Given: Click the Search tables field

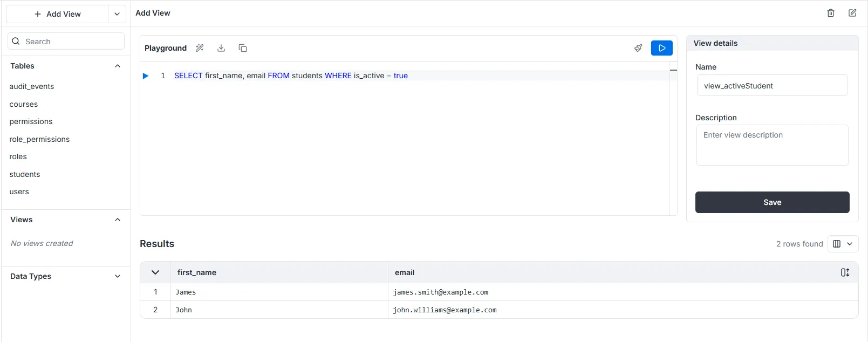Looking at the screenshot, I should [66, 42].
